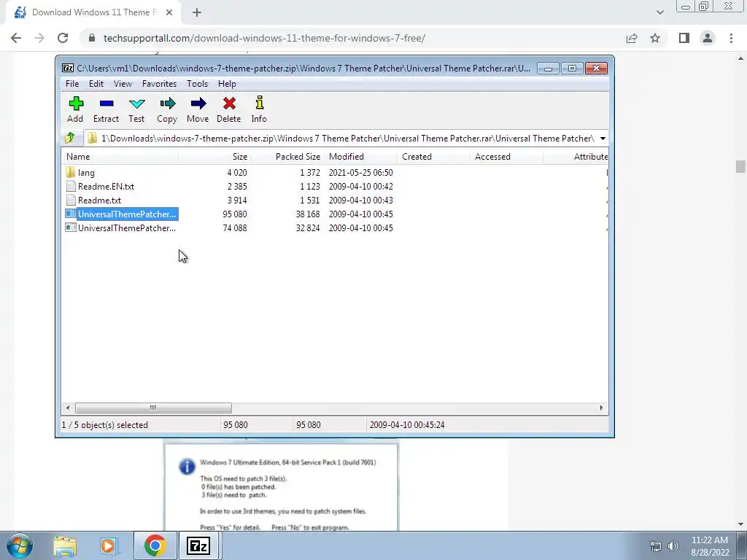Screen dimensions: 747x560
Task: Open Chrome profile avatar icon
Action: coord(708,38)
